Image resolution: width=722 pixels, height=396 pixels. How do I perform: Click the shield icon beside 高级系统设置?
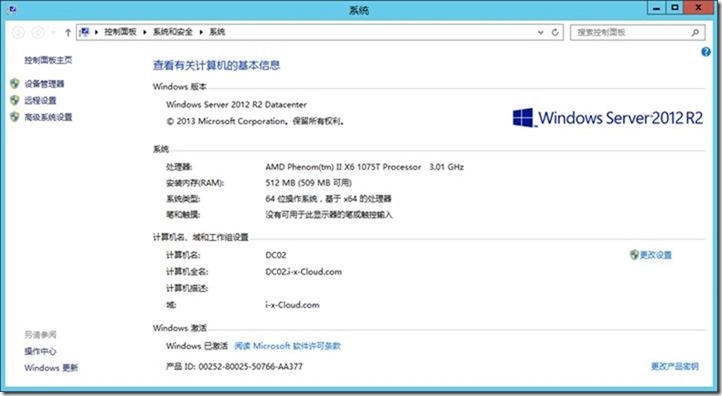pos(15,117)
